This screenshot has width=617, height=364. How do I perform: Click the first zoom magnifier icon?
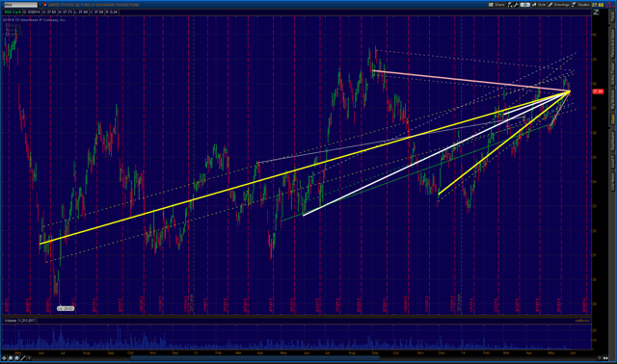tap(11, 358)
